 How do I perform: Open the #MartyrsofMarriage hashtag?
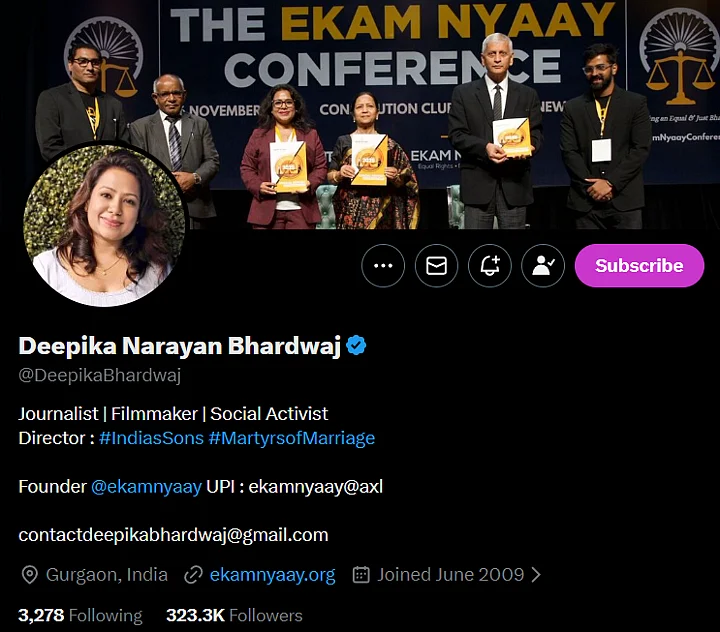pyautogui.click(x=292, y=438)
